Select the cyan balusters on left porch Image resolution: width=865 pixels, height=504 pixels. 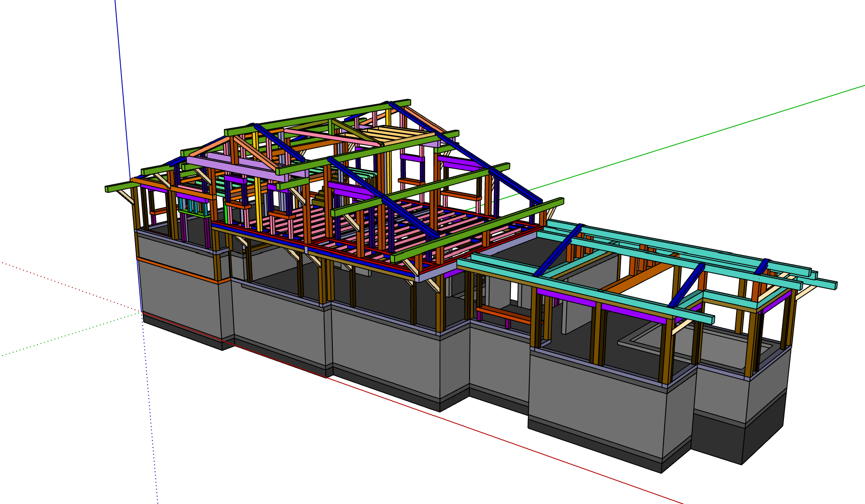(191, 205)
